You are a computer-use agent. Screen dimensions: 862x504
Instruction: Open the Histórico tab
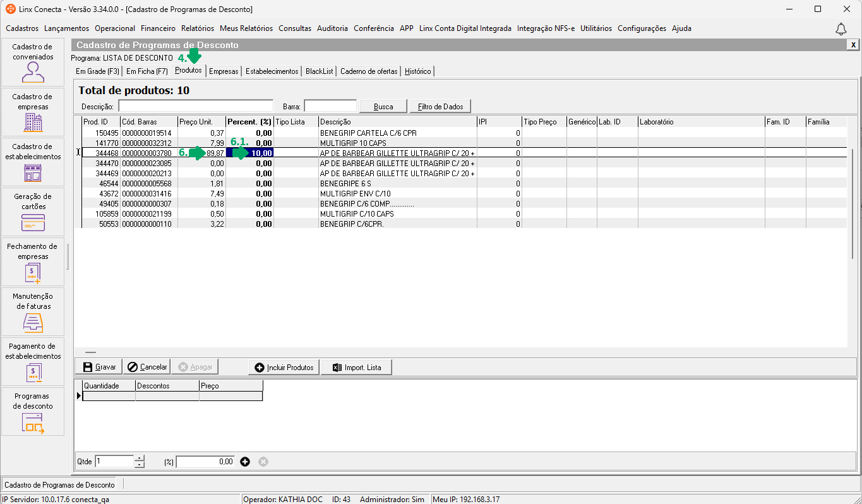click(418, 71)
